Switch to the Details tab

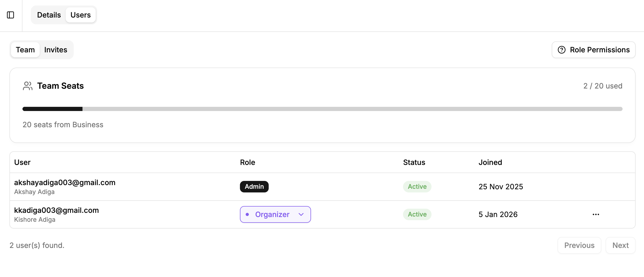pos(49,15)
